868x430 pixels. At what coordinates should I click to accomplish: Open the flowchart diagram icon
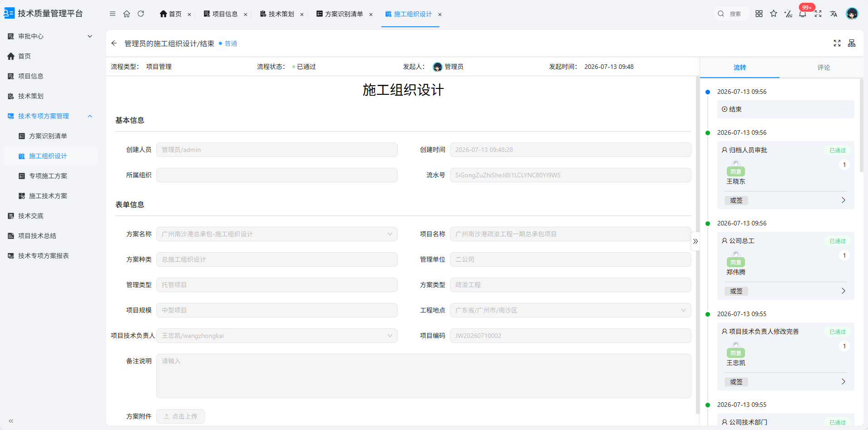852,43
